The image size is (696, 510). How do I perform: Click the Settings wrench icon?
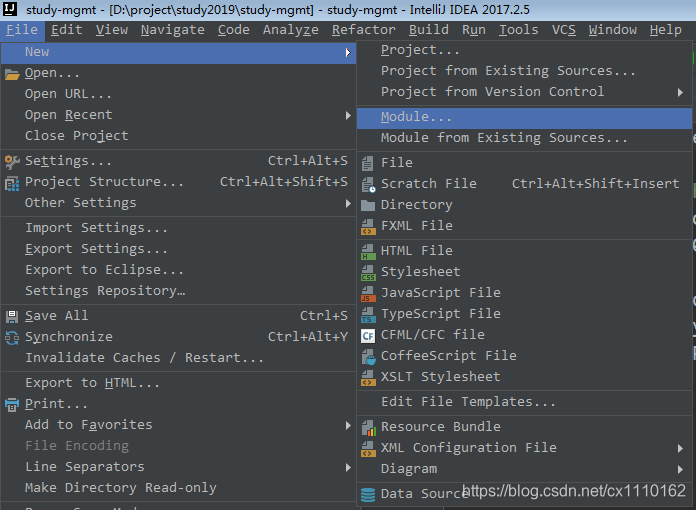[x=12, y=162]
